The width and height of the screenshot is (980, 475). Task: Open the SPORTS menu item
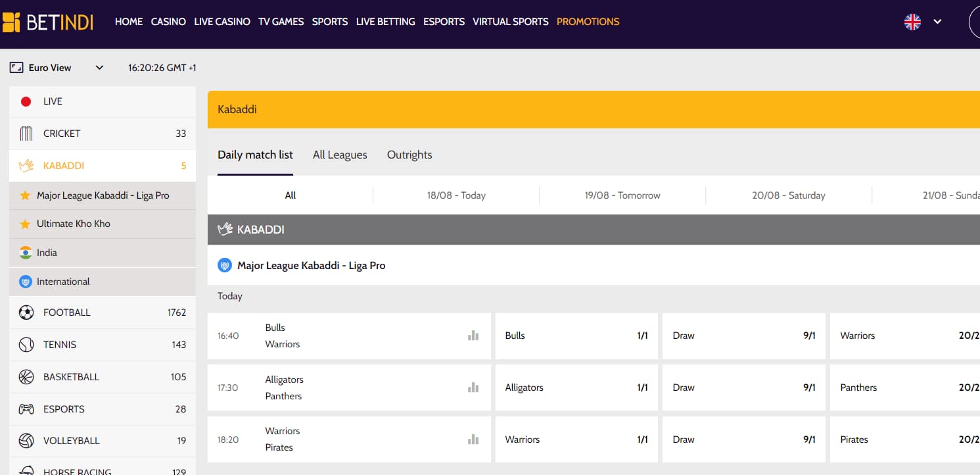tap(330, 22)
